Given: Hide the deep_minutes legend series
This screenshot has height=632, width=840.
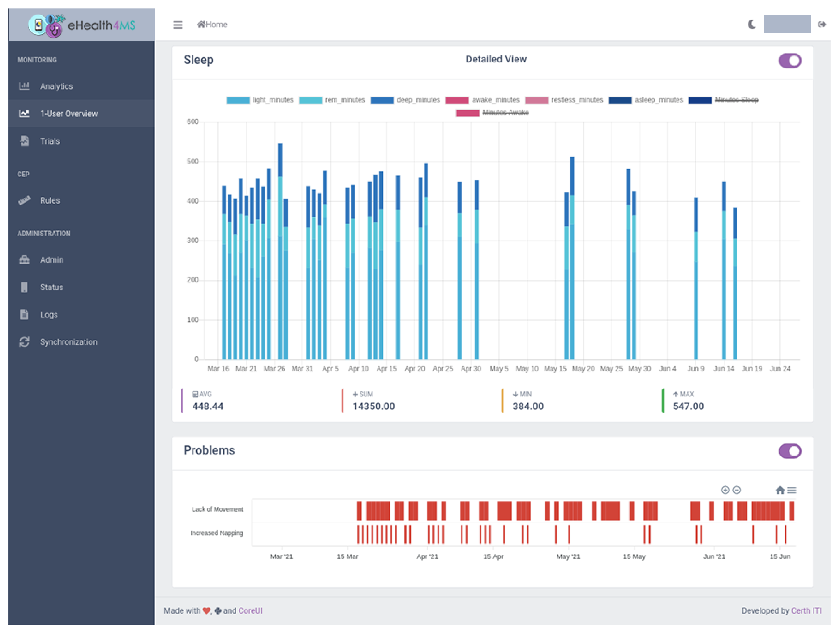Looking at the screenshot, I should [418, 100].
